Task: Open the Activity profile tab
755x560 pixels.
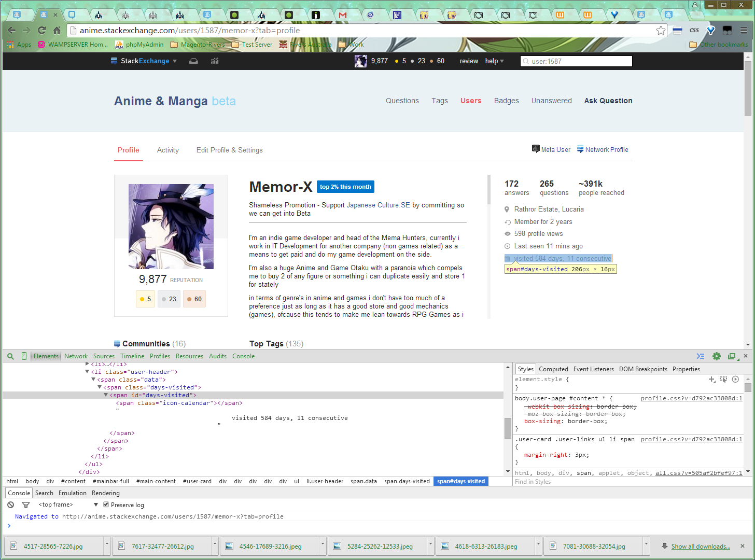Action: coord(168,150)
